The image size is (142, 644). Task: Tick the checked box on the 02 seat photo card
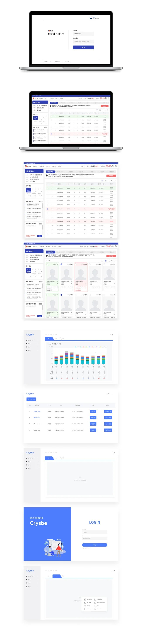(62, 264)
